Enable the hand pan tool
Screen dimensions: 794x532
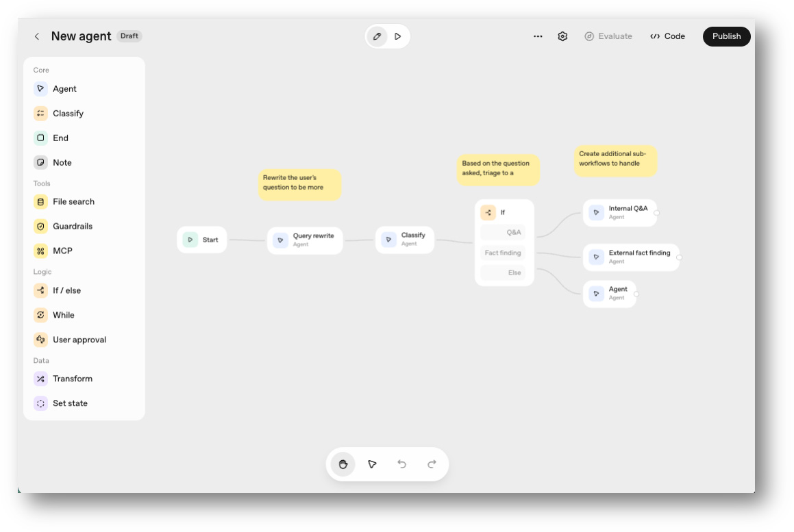tap(343, 464)
